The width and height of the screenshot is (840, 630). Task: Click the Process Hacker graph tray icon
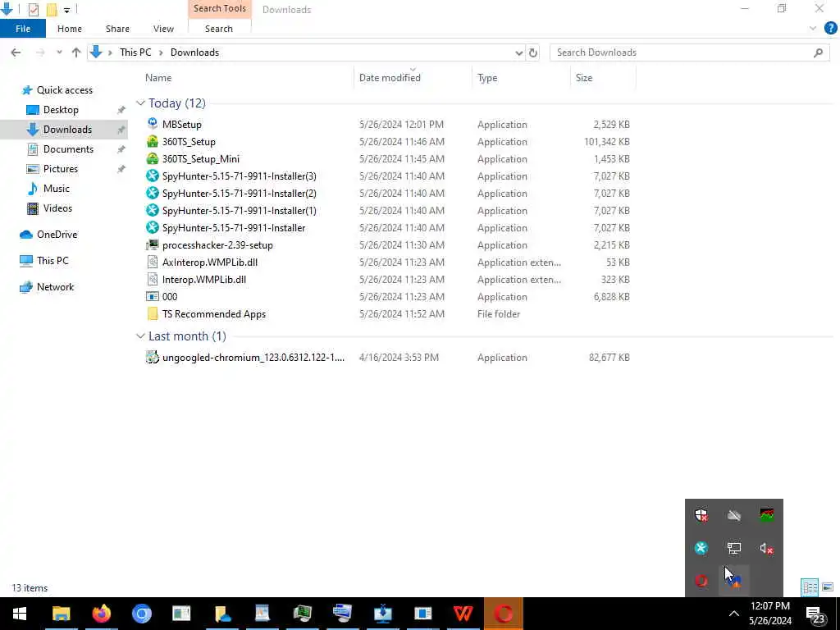(x=767, y=515)
